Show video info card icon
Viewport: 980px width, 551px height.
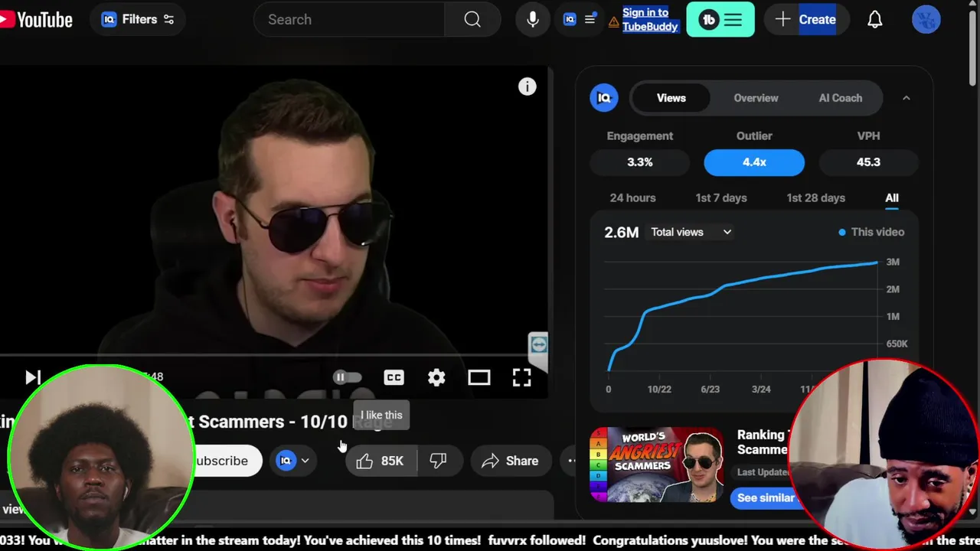pos(528,86)
